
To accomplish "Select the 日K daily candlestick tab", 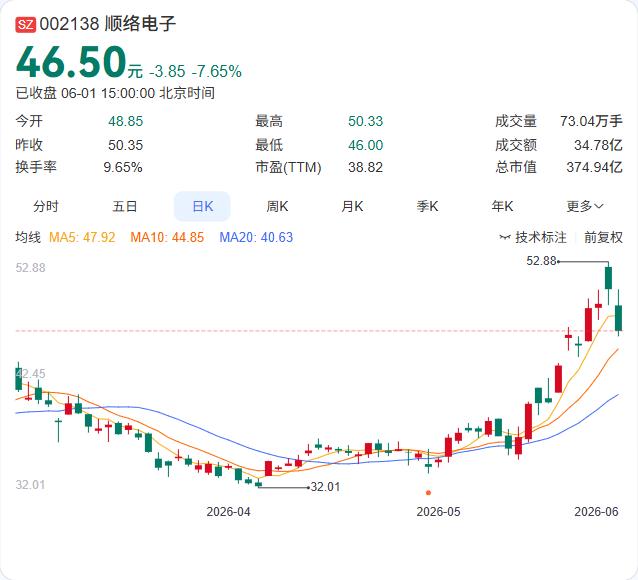I will coord(202,206).
